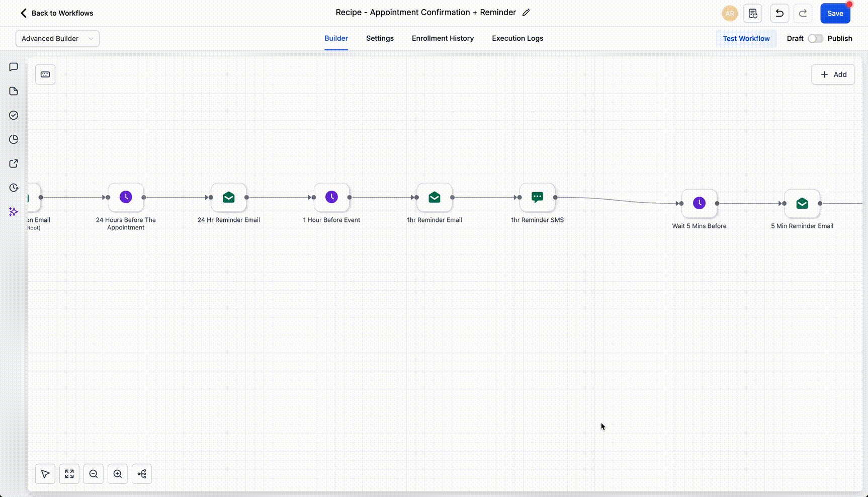Screen dimensions: 868x497
Task: Open the comments panel in sidebar
Action: click(x=13, y=67)
